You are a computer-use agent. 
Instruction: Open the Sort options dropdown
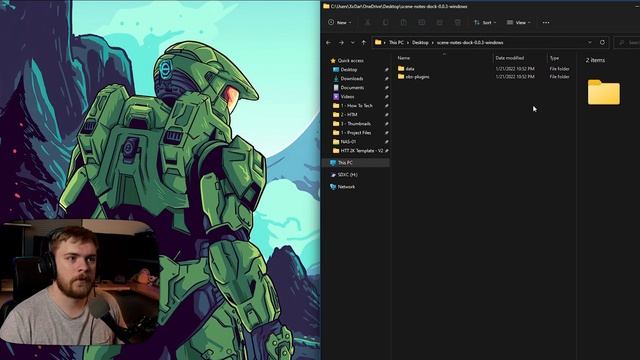click(x=485, y=22)
